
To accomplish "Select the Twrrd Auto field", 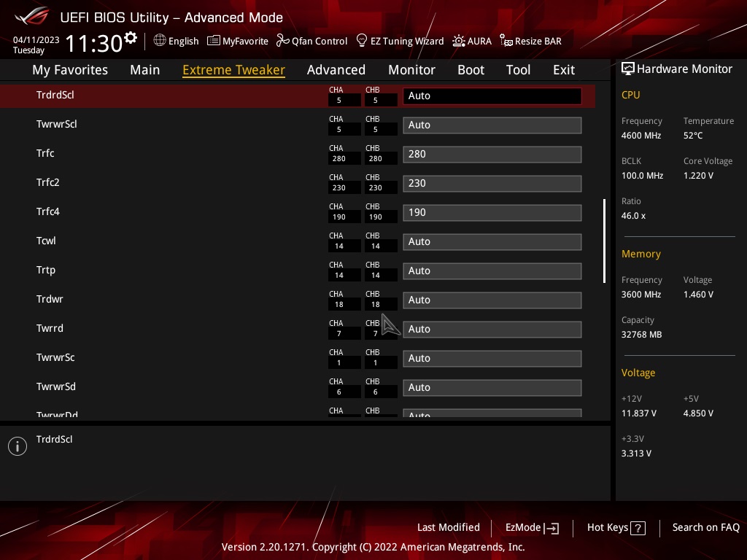I will coord(492,329).
